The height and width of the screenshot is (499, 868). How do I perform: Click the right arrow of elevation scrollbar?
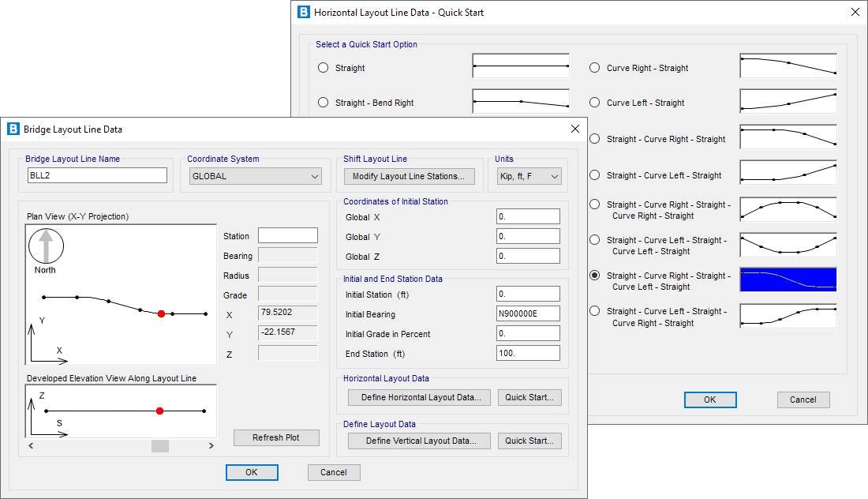[x=211, y=446]
